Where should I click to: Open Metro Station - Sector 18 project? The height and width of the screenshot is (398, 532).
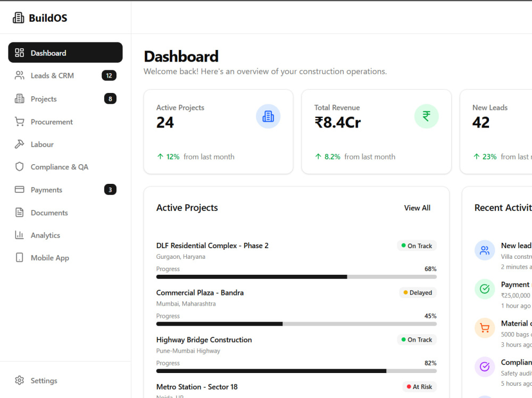[x=197, y=387]
